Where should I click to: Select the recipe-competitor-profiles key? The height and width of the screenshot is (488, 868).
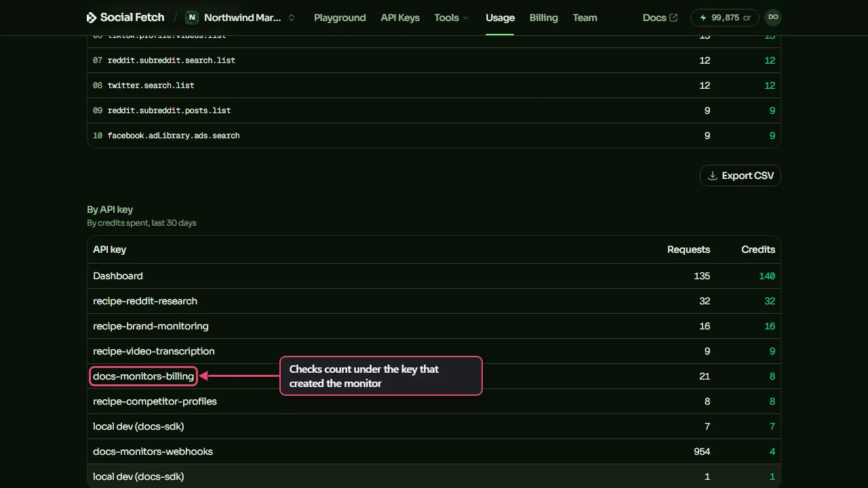(x=434, y=401)
